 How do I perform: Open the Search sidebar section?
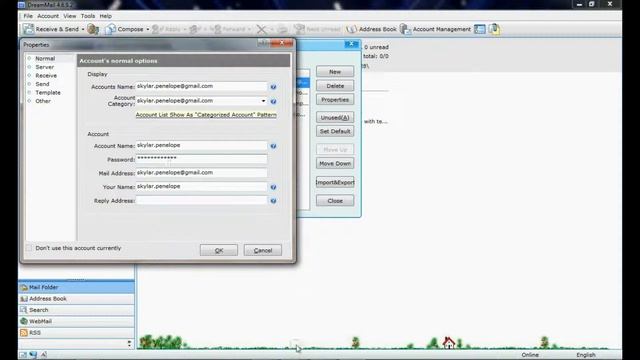click(76, 310)
